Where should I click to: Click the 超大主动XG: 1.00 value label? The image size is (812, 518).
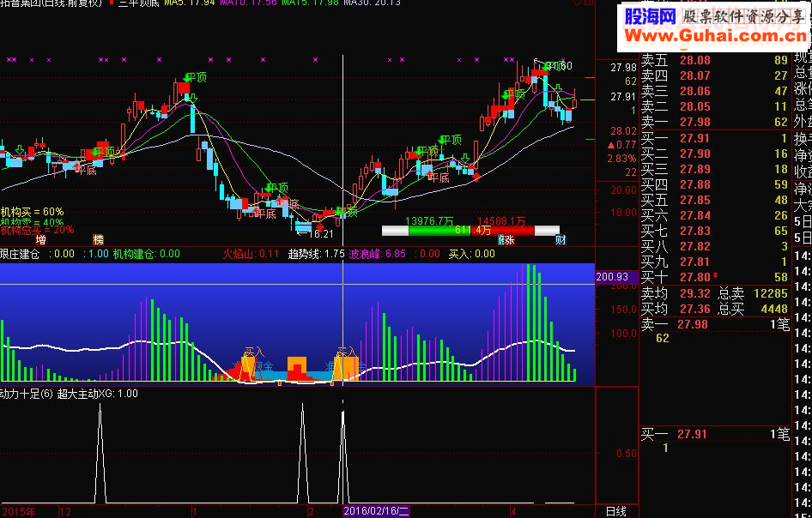(98, 394)
